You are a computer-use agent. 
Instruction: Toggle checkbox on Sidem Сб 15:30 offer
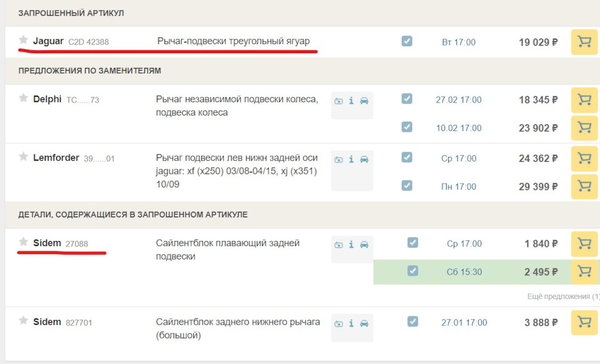click(x=412, y=271)
